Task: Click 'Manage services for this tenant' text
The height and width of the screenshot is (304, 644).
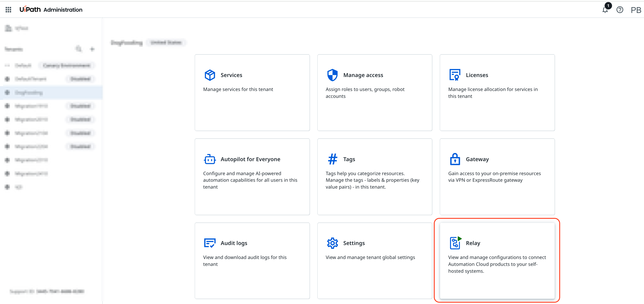Action: (238, 89)
